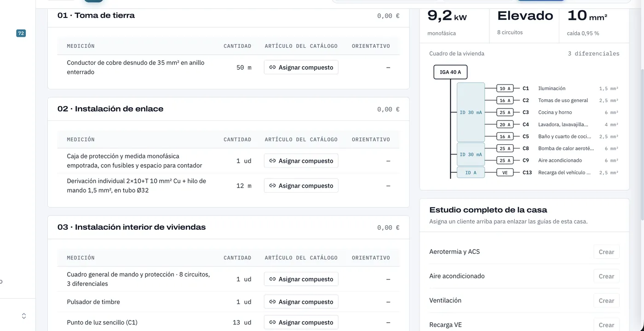Image resolution: width=644 pixels, height=331 pixels.
Task: Create the Aire acondicionado study
Action: 606,276
